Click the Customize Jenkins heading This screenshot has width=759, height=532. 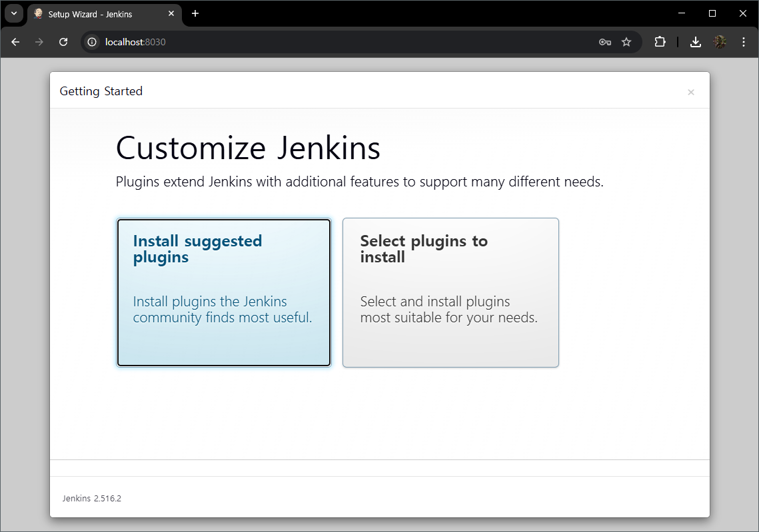[248, 148]
